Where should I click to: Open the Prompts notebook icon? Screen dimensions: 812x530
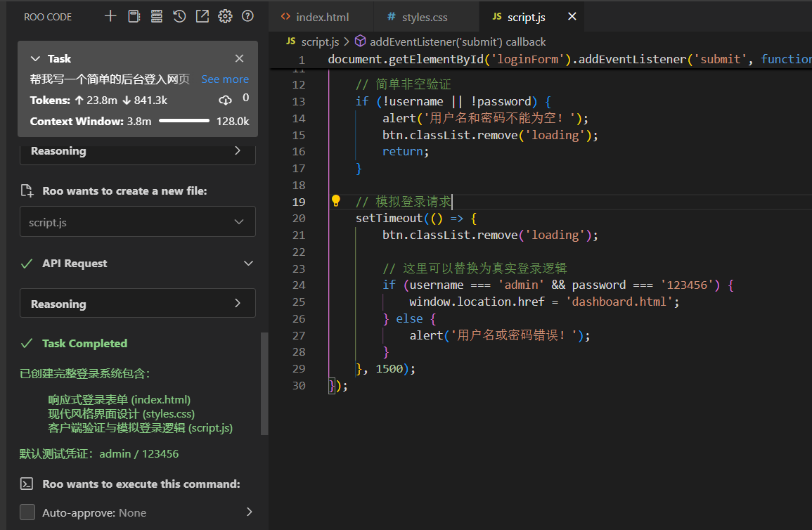(134, 16)
